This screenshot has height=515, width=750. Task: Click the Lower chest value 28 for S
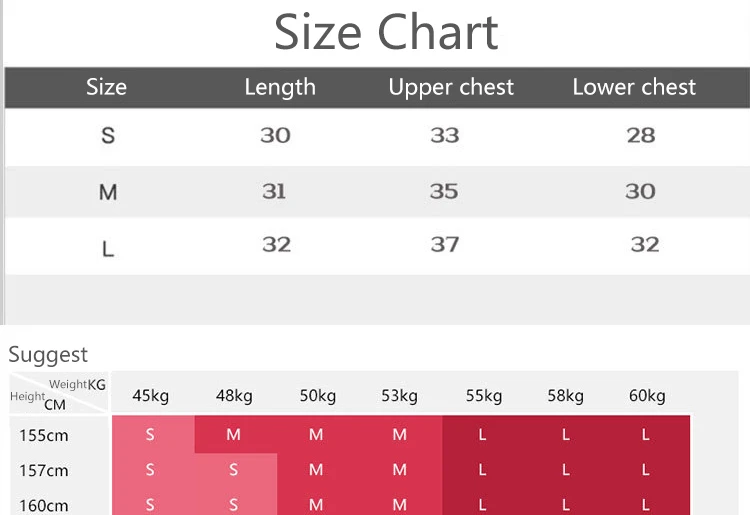coord(641,135)
